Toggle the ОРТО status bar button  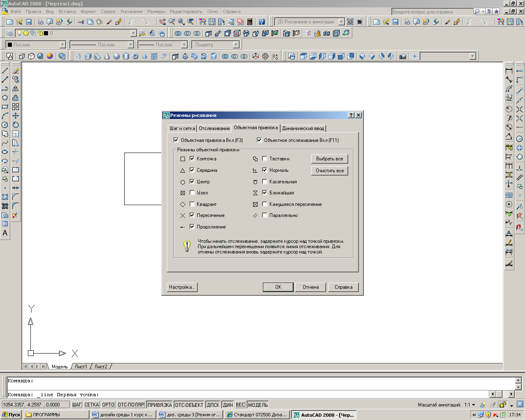[108, 405]
